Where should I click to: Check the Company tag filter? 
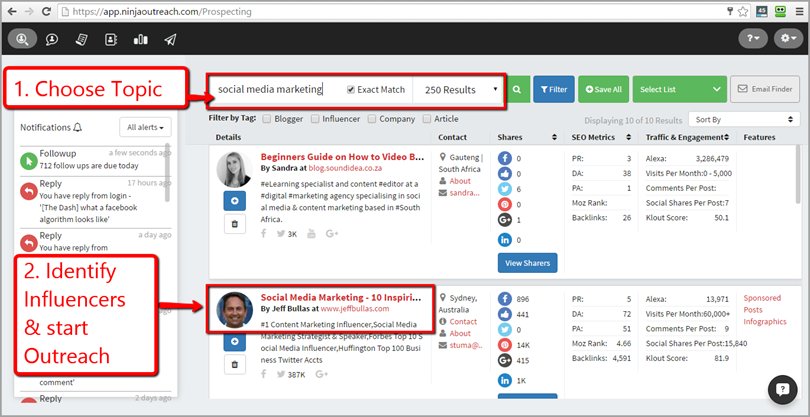point(371,119)
